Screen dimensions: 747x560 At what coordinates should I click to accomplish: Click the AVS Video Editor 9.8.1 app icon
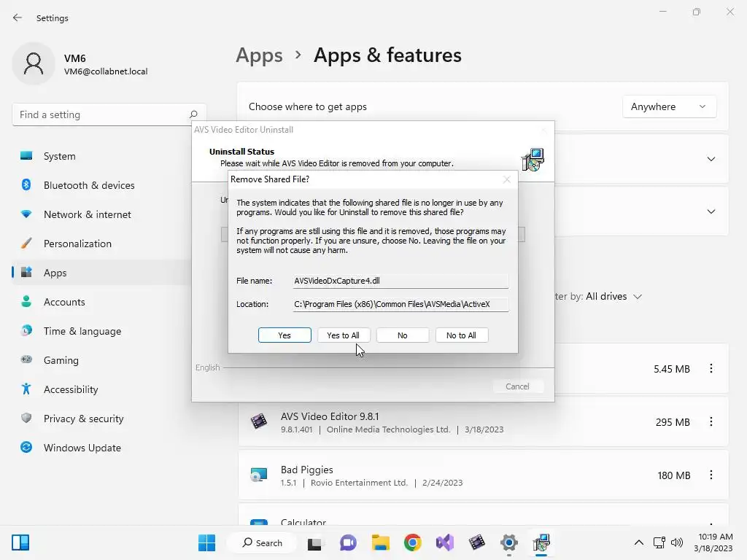tap(259, 421)
